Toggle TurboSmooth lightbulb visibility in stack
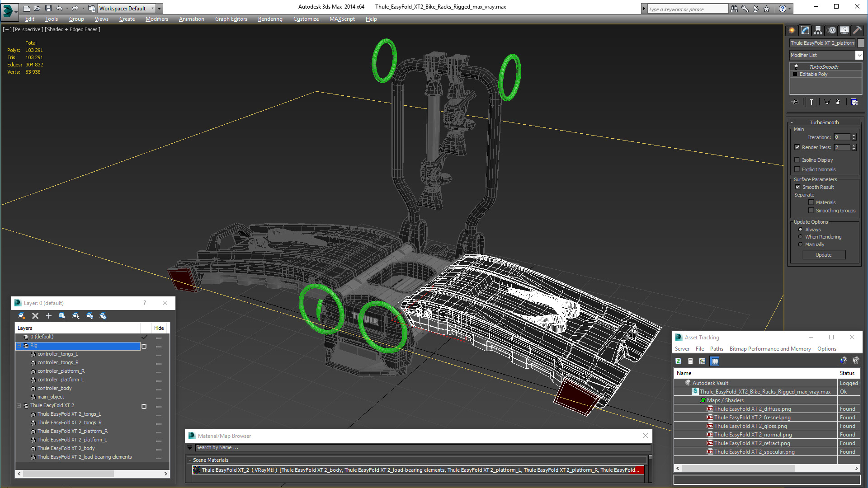The height and width of the screenshot is (488, 868). click(x=796, y=66)
